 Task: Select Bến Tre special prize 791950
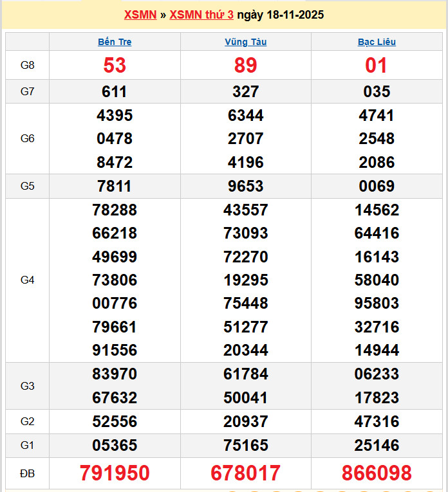[x=115, y=473]
